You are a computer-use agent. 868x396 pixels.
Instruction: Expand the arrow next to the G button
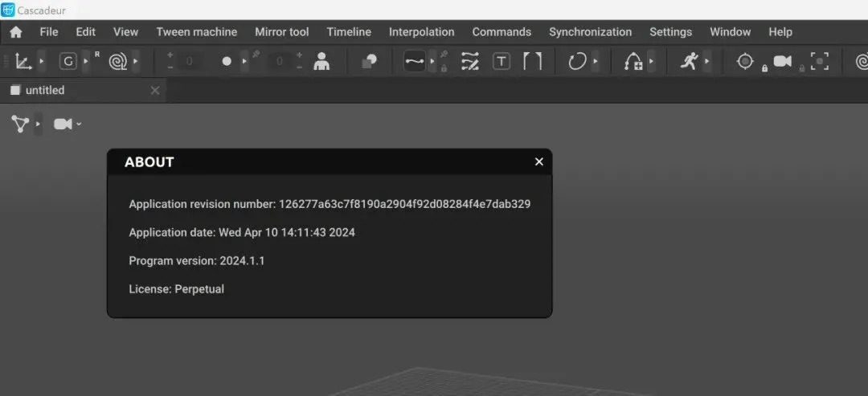(86, 61)
